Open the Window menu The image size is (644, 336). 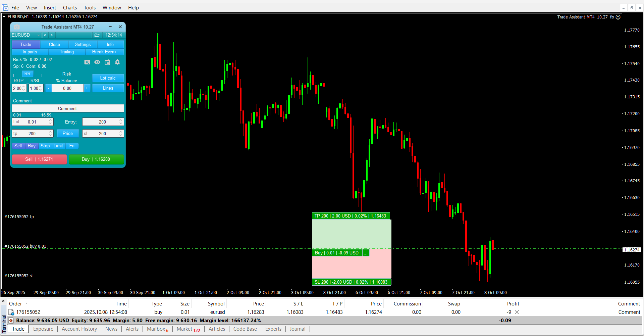(x=112, y=7)
